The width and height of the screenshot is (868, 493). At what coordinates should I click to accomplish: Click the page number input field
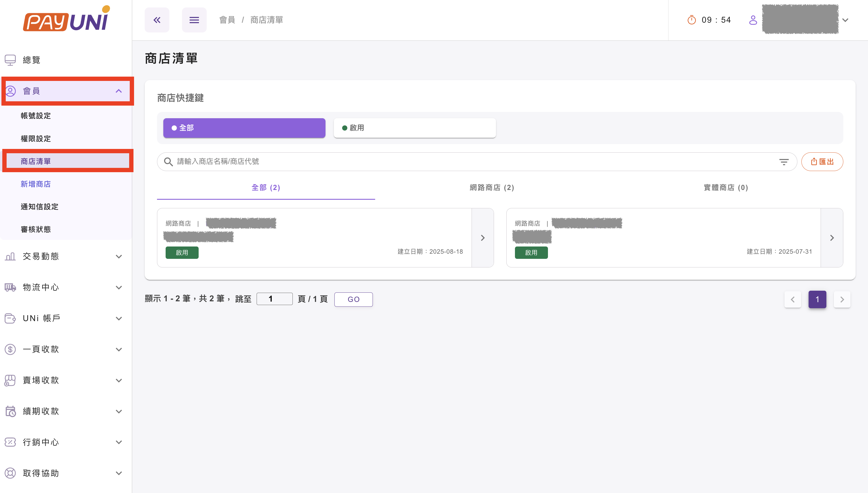pos(274,299)
